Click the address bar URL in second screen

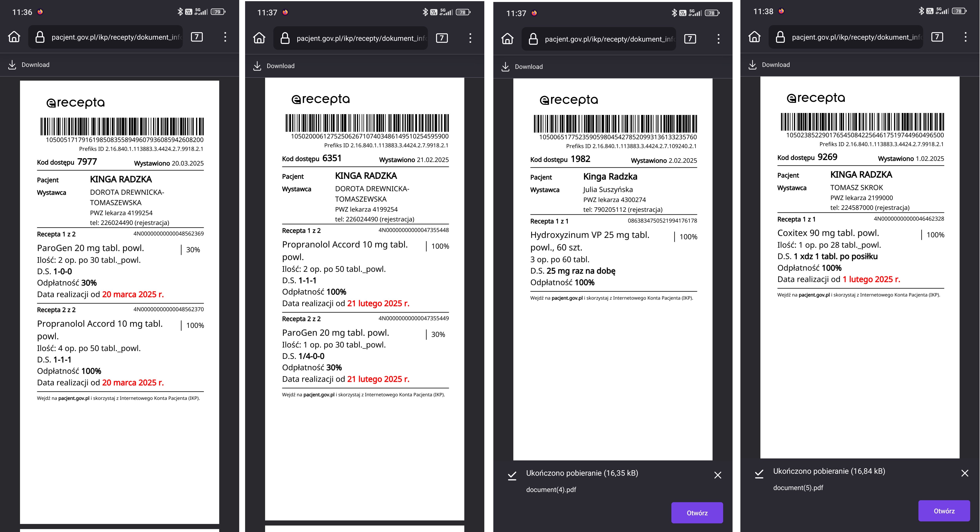361,38
